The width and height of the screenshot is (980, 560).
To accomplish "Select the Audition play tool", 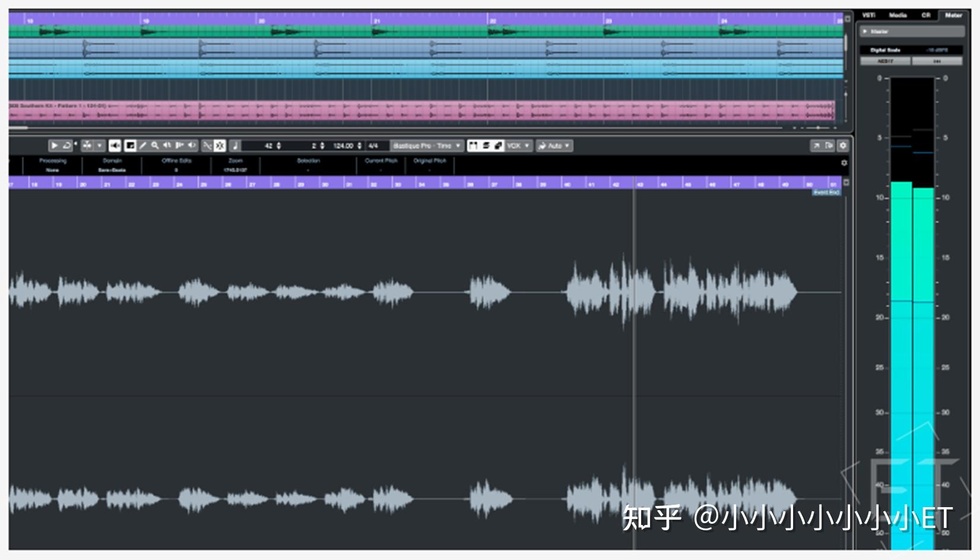I will pyautogui.click(x=54, y=145).
